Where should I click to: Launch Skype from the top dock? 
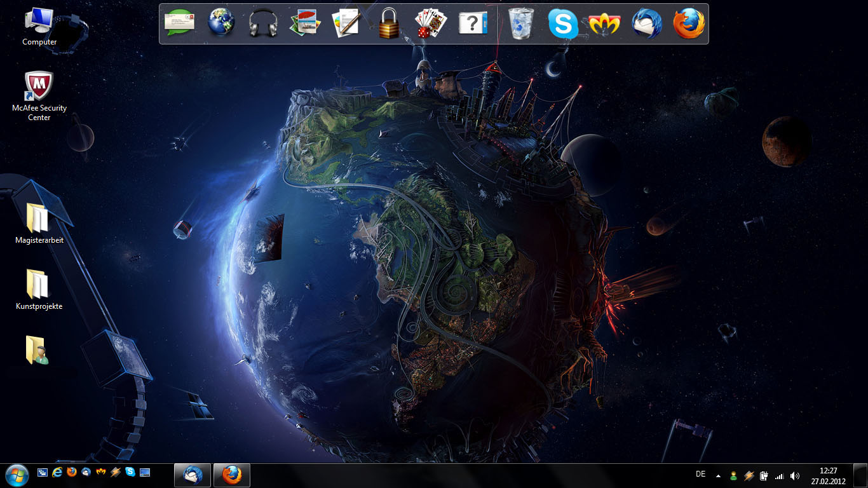point(563,24)
